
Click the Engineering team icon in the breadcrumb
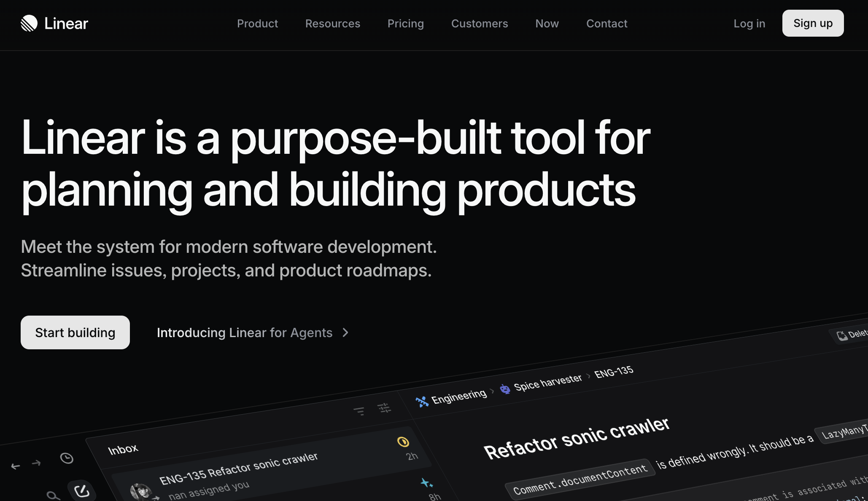tap(422, 402)
